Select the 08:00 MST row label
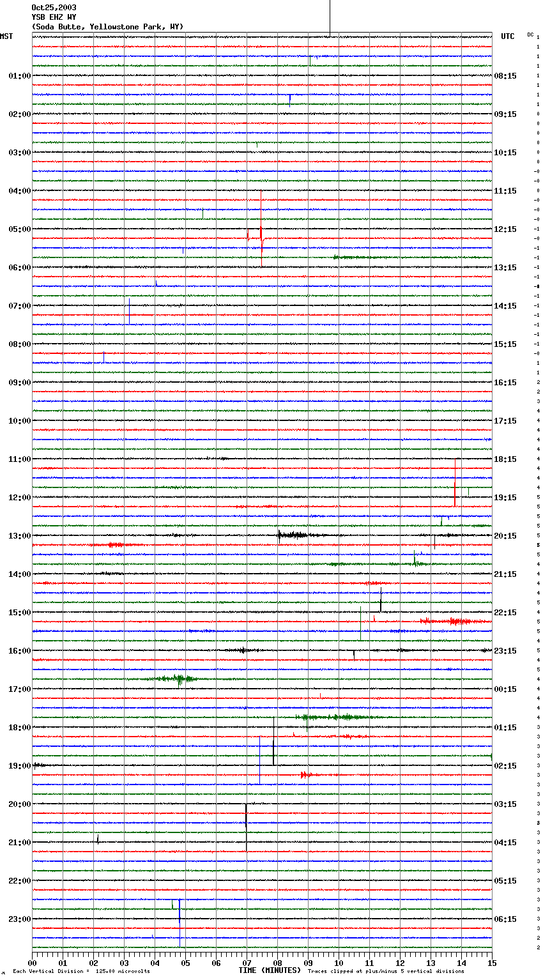 click(x=20, y=344)
